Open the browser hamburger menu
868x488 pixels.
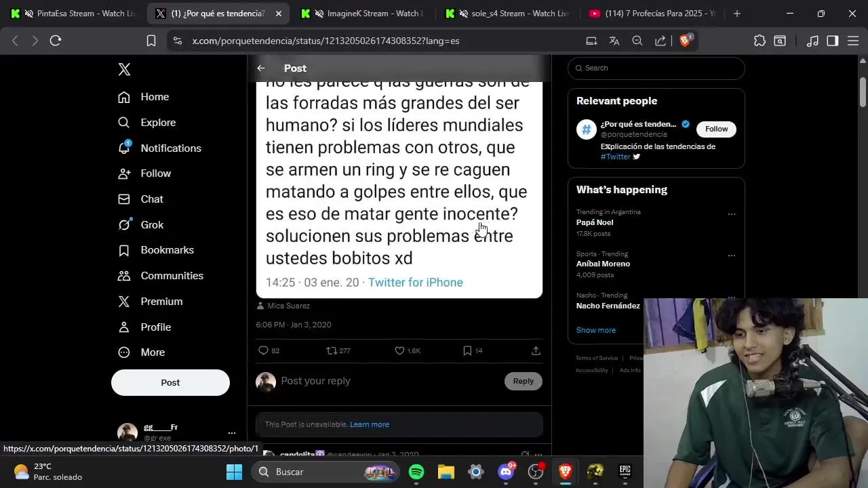[853, 41]
